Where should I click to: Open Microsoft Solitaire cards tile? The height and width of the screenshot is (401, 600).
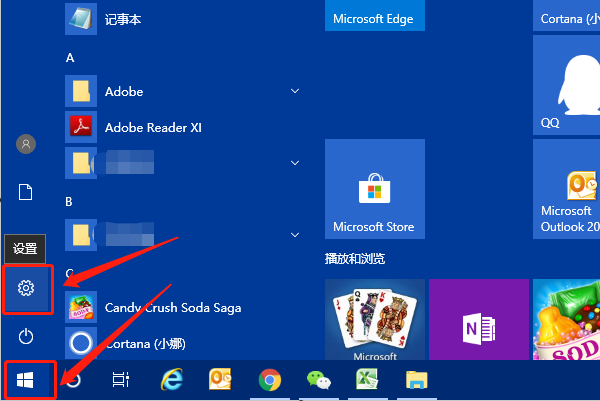(x=375, y=319)
